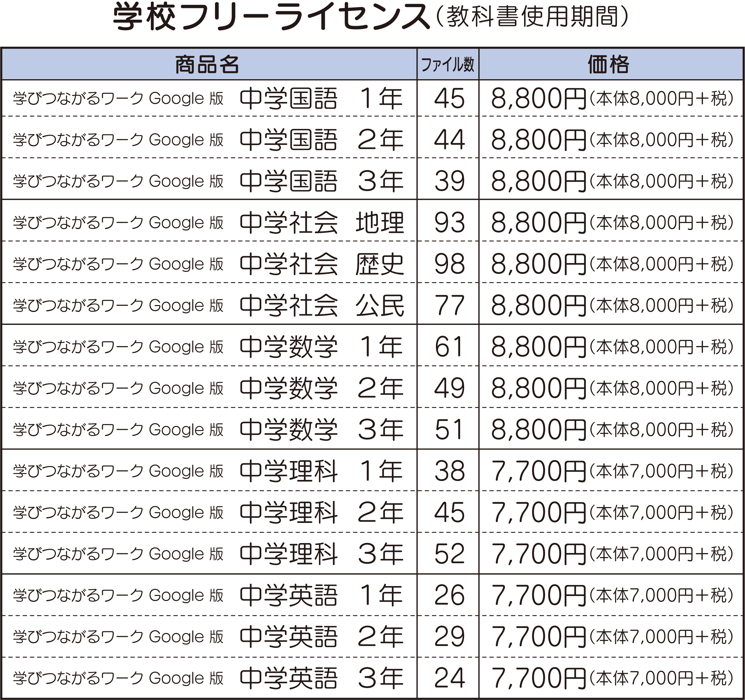Click the 価格 column header
This screenshot has width=745, height=700.
click(x=608, y=64)
